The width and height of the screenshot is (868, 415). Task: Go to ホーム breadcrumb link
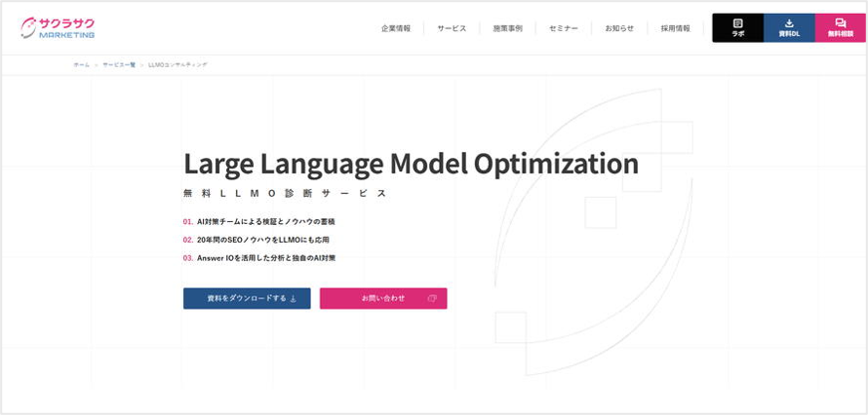click(x=81, y=64)
